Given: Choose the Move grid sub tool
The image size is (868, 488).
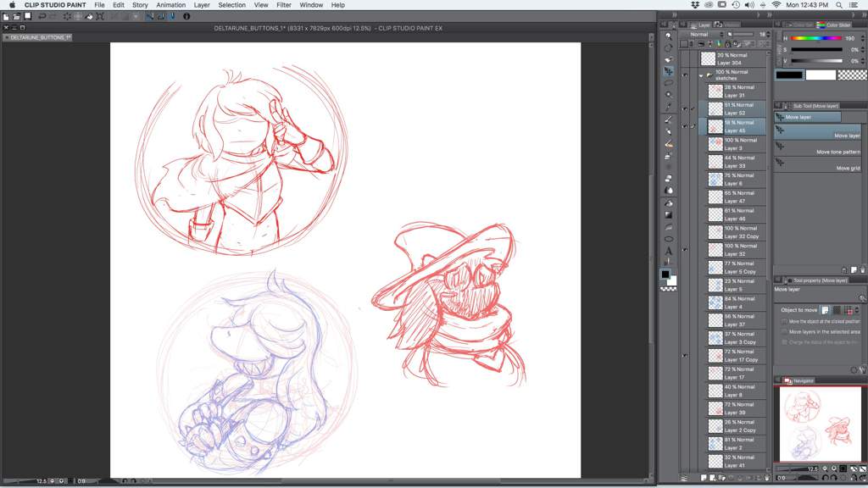Looking at the screenshot, I should [818, 164].
